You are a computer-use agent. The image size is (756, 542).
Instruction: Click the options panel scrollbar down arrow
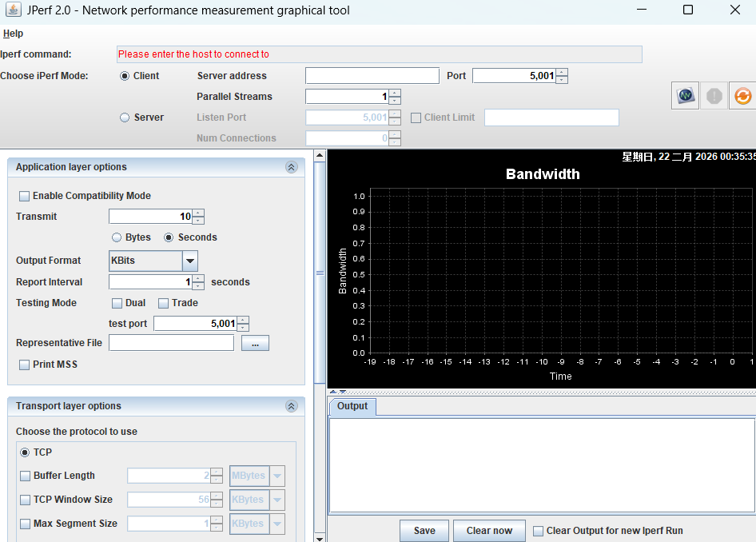point(319,538)
